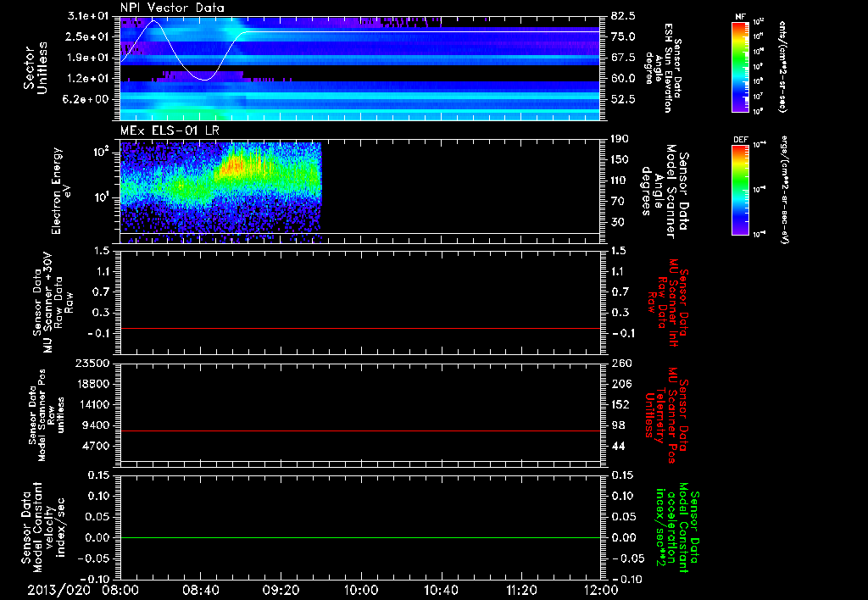Click the '150' scanner angle tick
Viewport: 868px width, 600px height.
click(x=620, y=159)
